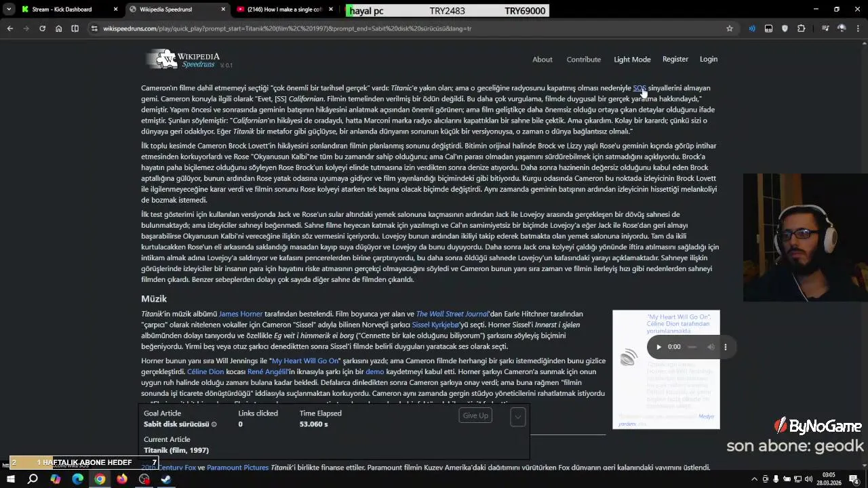This screenshot has width=868, height=488.
Task: Click the Give Up button
Action: click(475, 415)
